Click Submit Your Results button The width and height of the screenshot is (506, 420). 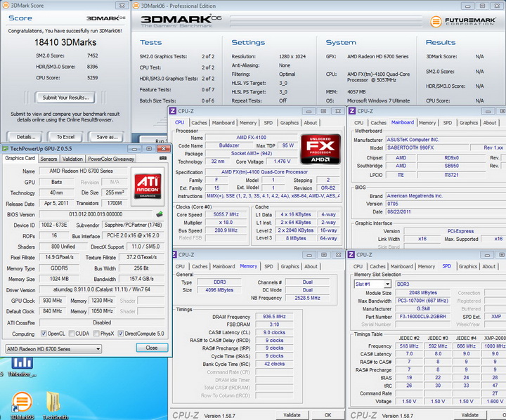pyautogui.click(x=65, y=98)
